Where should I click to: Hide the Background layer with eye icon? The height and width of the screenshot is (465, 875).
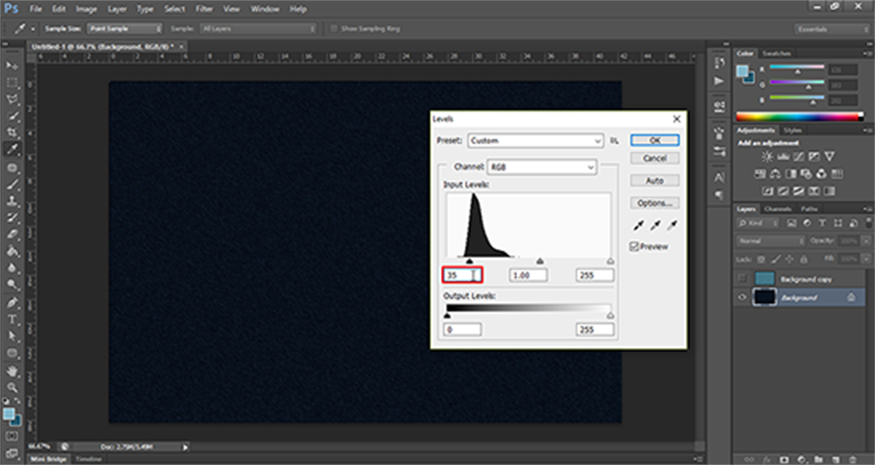coord(742,298)
